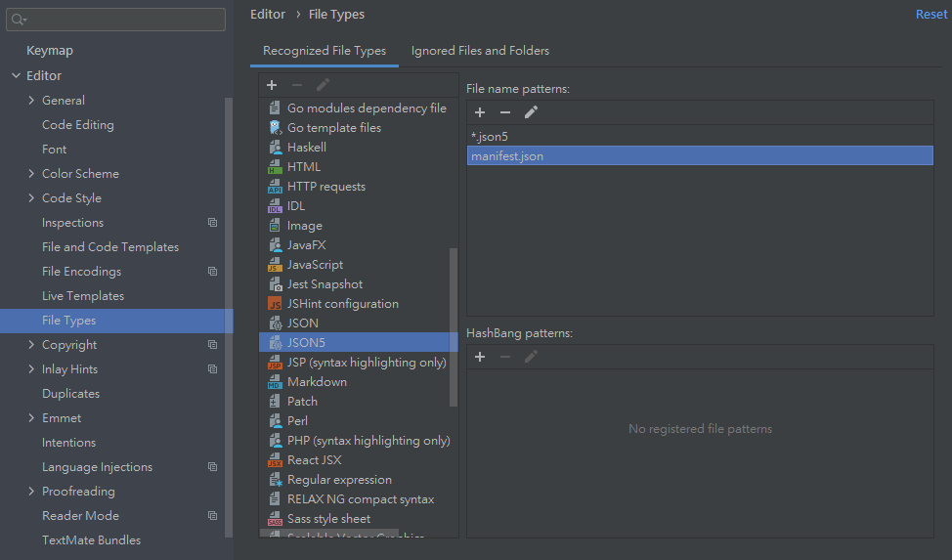Expand the Proofreading settings node

click(x=32, y=492)
